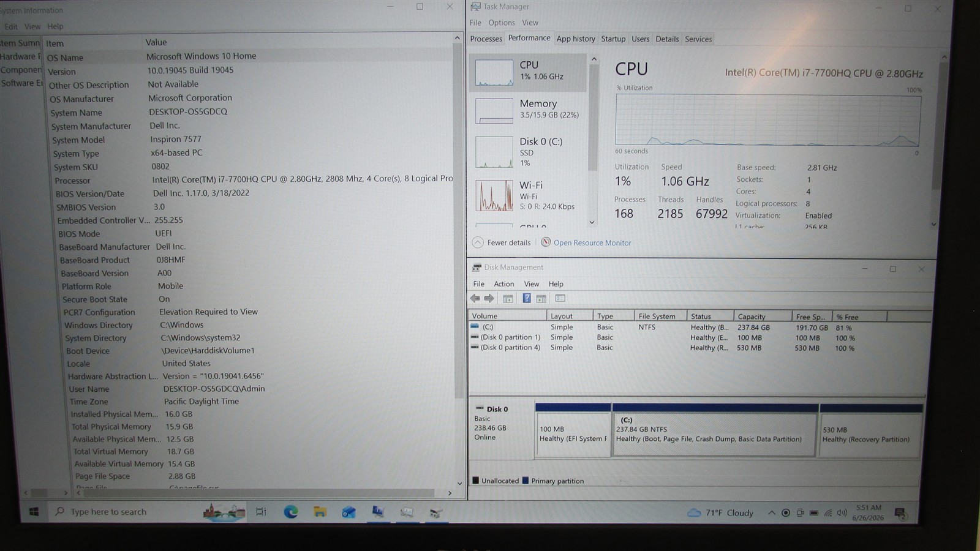Open the Services tab in Task Manager
The height and width of the screenshot is (551, 980).
[x=698, y=39]
